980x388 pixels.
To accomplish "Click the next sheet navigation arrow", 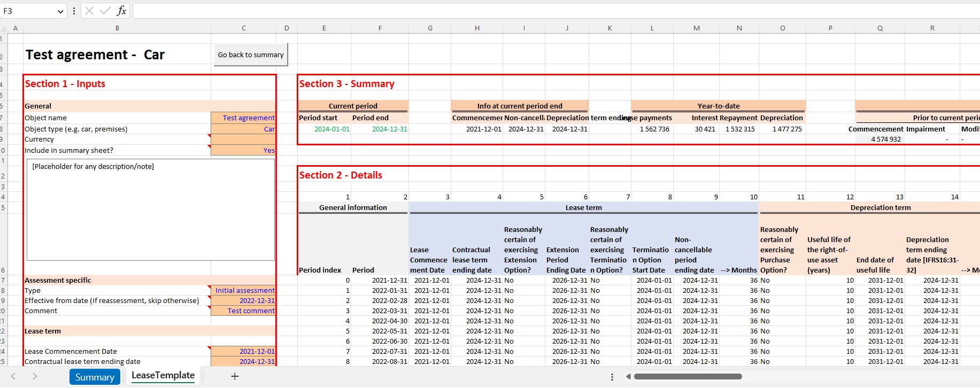I will point(35,376).
